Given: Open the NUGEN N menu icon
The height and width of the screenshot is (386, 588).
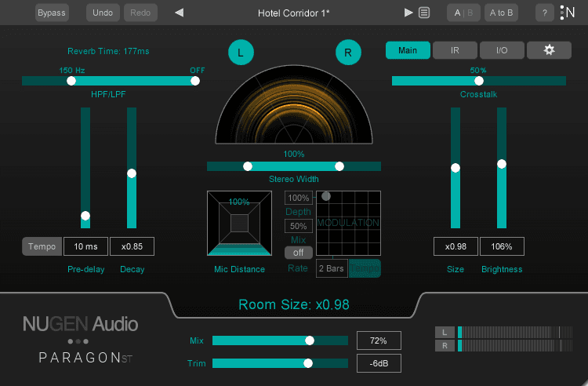Looking at the screenshot, I should 568,13.
